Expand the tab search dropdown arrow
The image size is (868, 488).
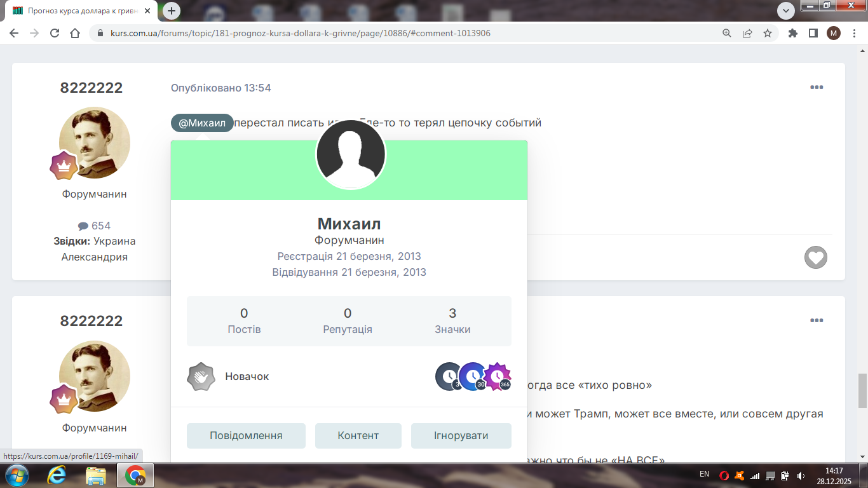click(786, 10)
